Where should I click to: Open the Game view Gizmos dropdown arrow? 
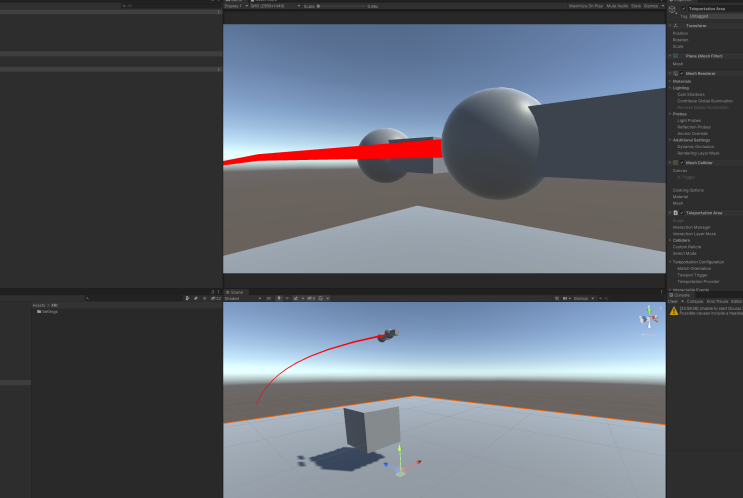662,6
